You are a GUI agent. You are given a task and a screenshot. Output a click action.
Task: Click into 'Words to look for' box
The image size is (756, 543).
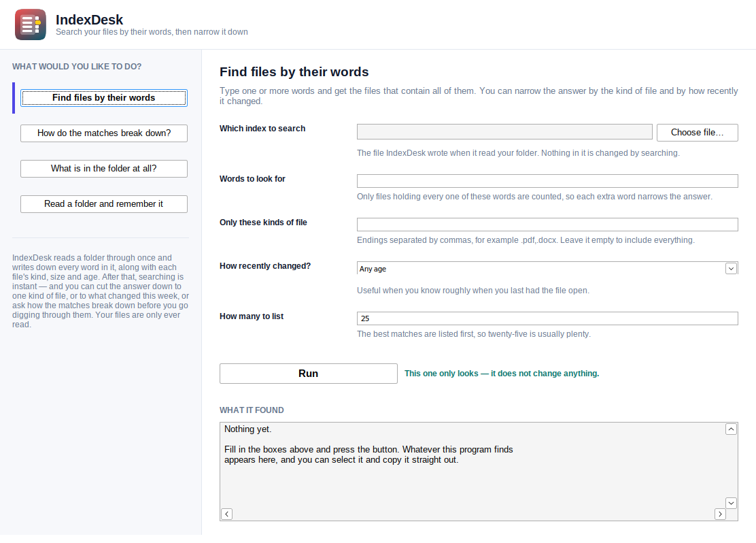547,181
